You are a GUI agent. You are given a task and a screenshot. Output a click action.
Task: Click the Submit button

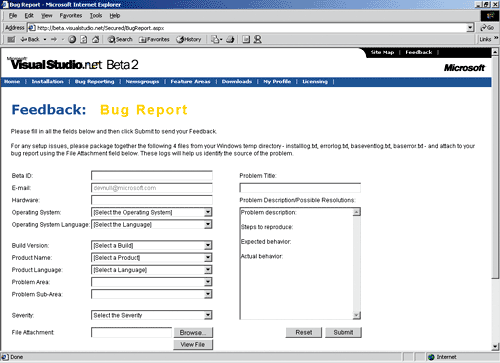click(x=343, y=332)
